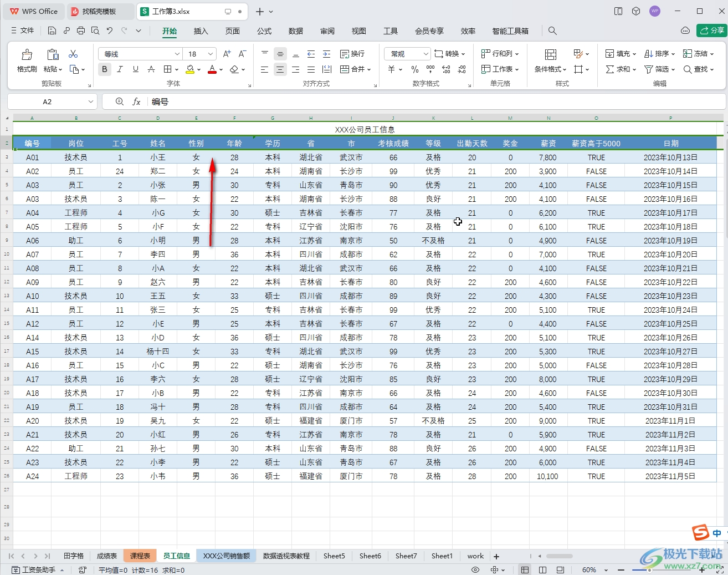Click the Filter (筛选) button
This screenshot has width=728, height=575.
pyautogui.click(x=659, y=69)
